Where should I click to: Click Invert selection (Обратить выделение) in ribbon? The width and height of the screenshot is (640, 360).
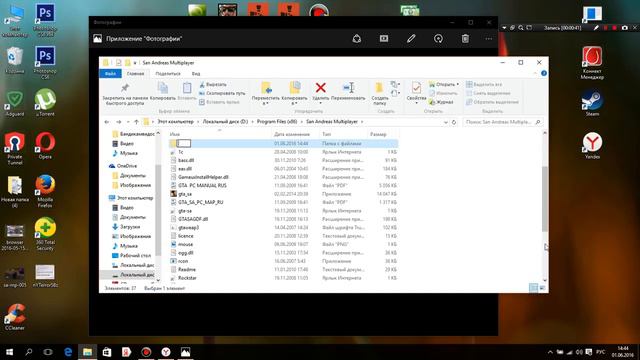coord(492,102)
